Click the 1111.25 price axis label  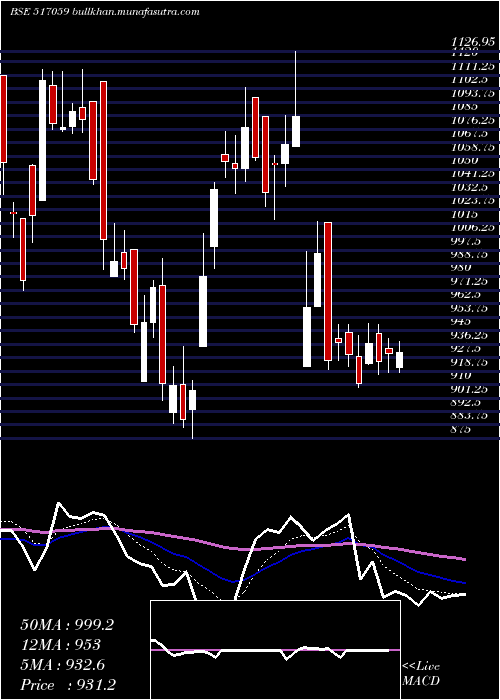coord(473,66)
